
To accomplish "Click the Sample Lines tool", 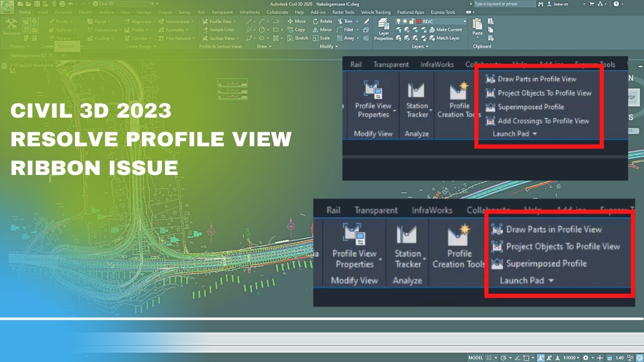I will click(x=218, y=30).
